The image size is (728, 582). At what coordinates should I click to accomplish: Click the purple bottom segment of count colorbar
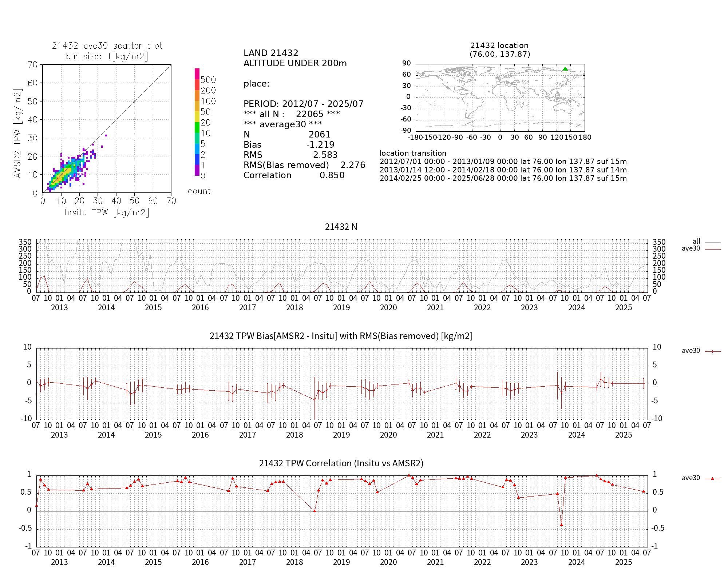pyautogui.click(x=197, y=170)
